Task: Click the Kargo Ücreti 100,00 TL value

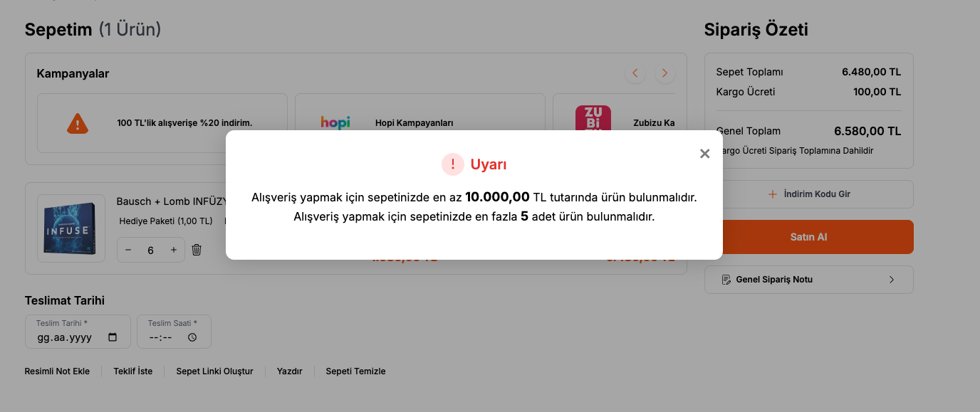Action: click(x=877, y=92)
